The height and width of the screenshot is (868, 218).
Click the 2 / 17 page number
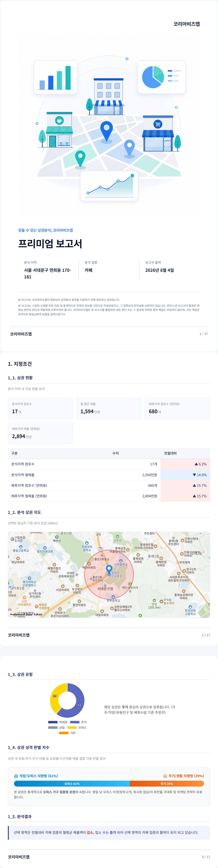coord(206,635)
